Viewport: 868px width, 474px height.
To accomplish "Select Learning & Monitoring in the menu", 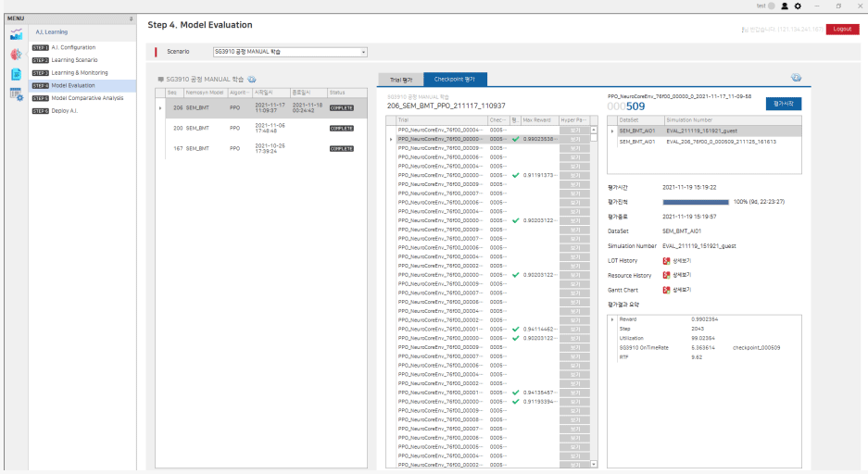I will (x=79, y=72).
